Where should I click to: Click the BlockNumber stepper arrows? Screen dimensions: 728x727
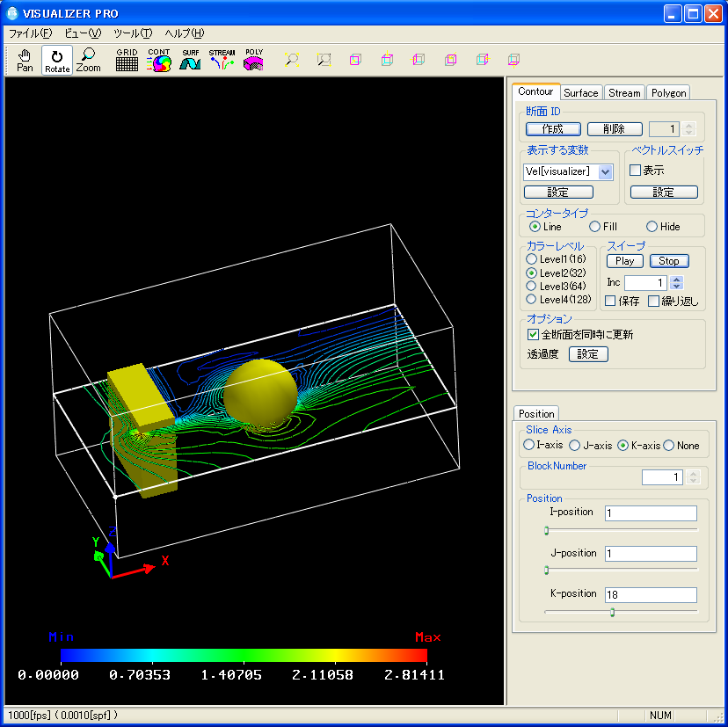point(693,477)
